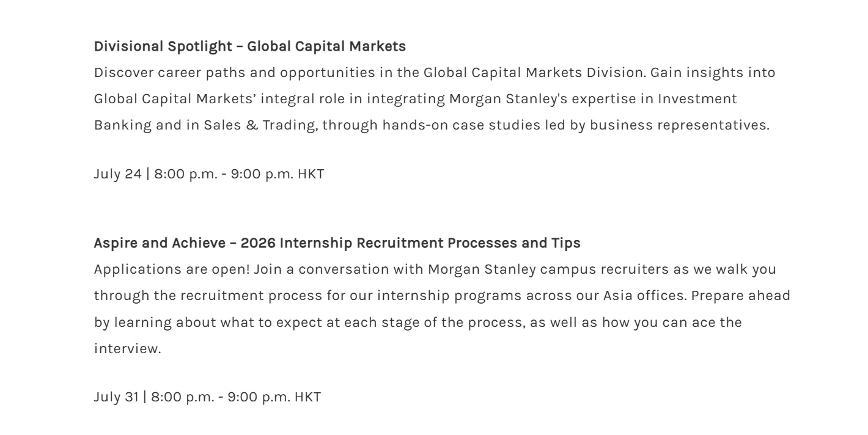Click the July 24 event time line

pos(209,174)
